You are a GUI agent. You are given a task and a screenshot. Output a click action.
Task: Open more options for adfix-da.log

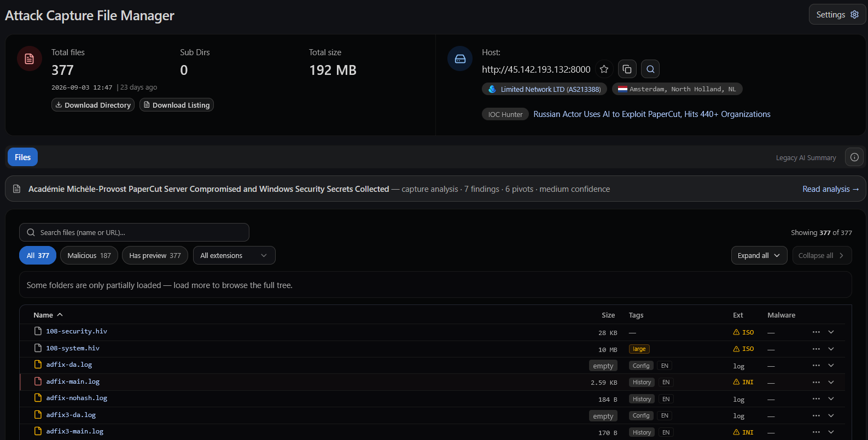click(x=816, y=366)
